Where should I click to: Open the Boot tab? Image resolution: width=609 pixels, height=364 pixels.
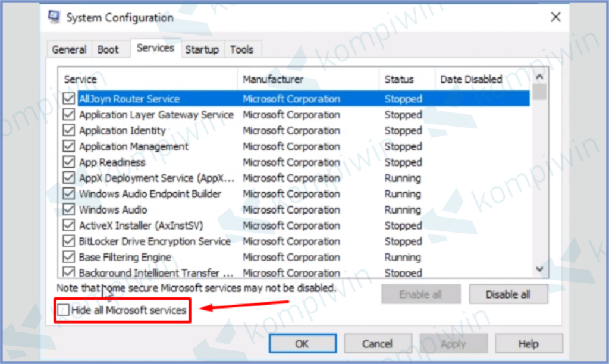[107, 49]
